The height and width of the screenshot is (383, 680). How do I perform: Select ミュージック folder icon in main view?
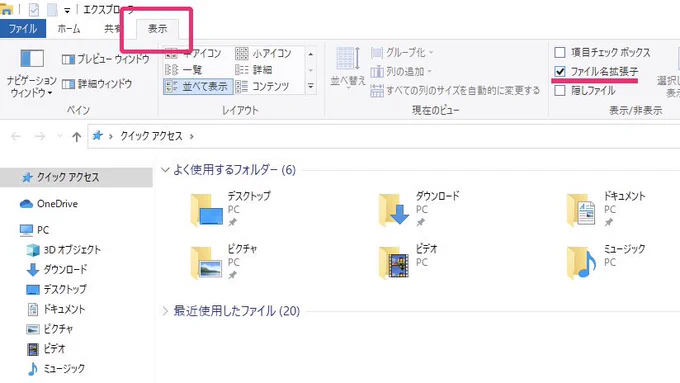[x=582, y=263]
